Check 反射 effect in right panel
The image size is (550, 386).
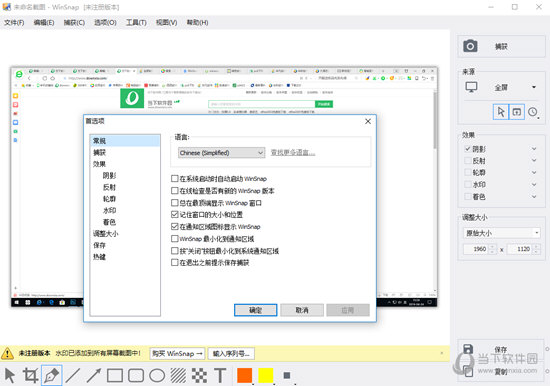468,161
